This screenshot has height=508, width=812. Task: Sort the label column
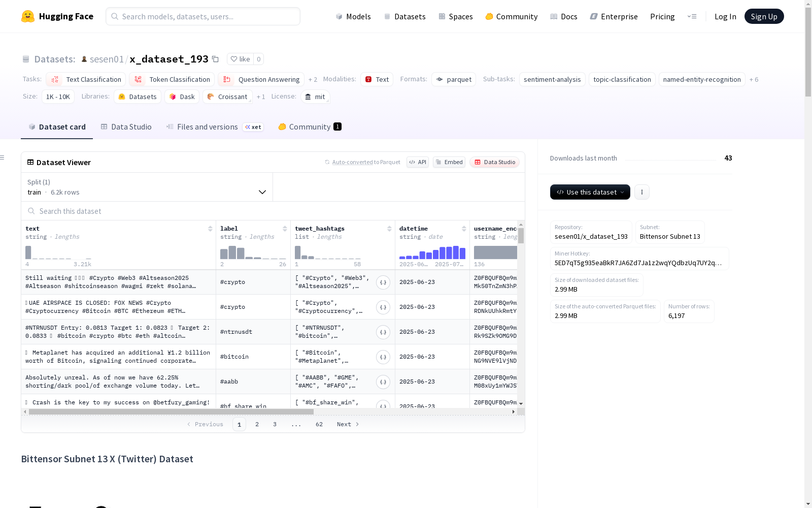click(285, 229)
